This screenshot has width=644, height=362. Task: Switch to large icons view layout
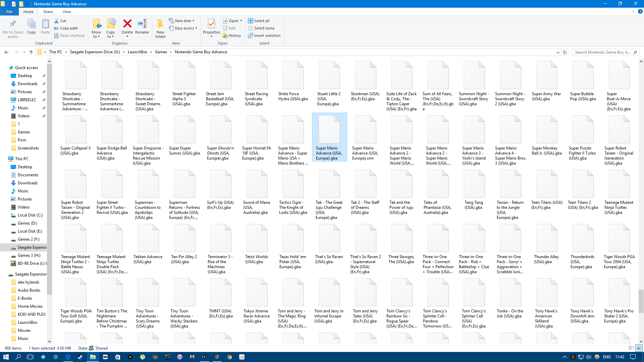639,348
